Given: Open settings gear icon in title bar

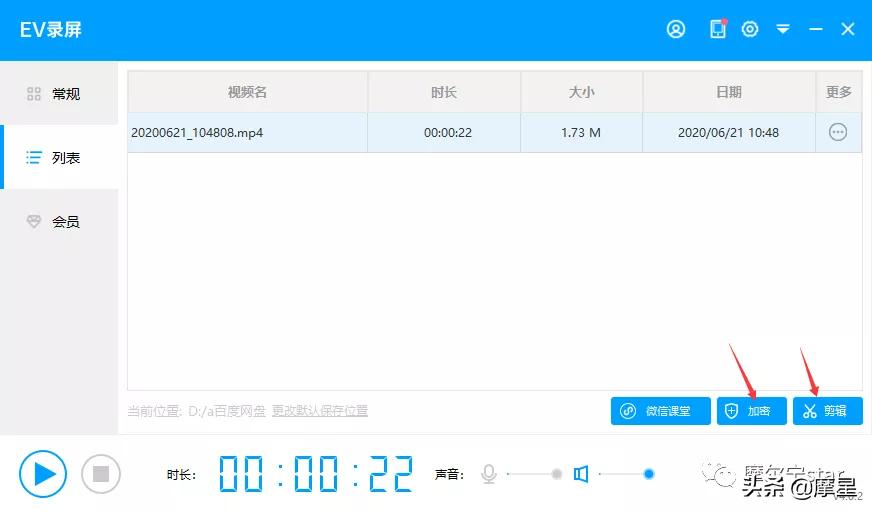Looking at the screenshot, I should coord(750,29).
